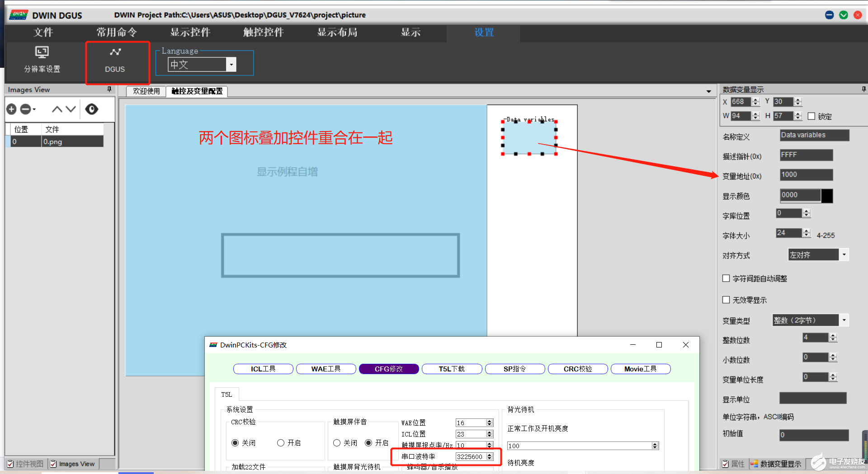Click the CRC校验 button

(578, 369)
